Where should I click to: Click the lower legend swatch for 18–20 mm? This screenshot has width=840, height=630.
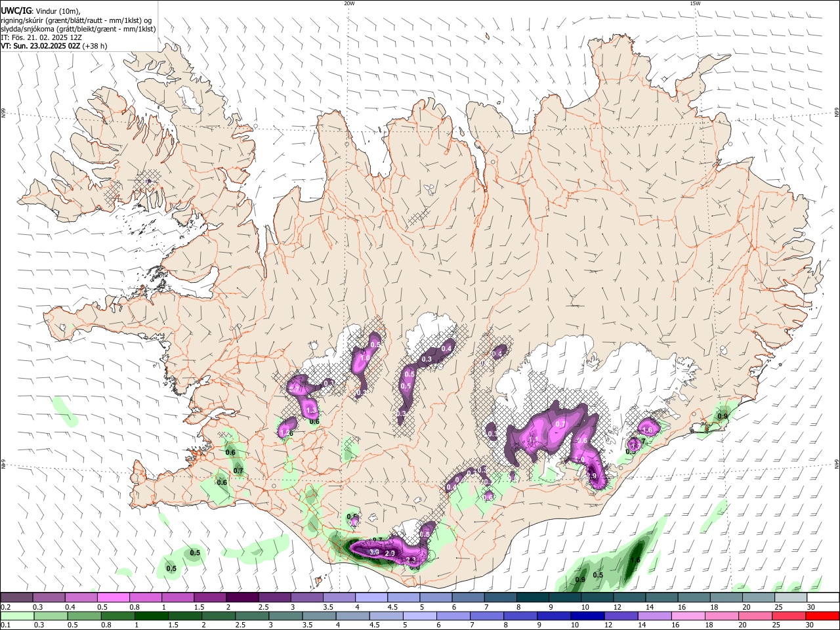(x=722, y=616)
